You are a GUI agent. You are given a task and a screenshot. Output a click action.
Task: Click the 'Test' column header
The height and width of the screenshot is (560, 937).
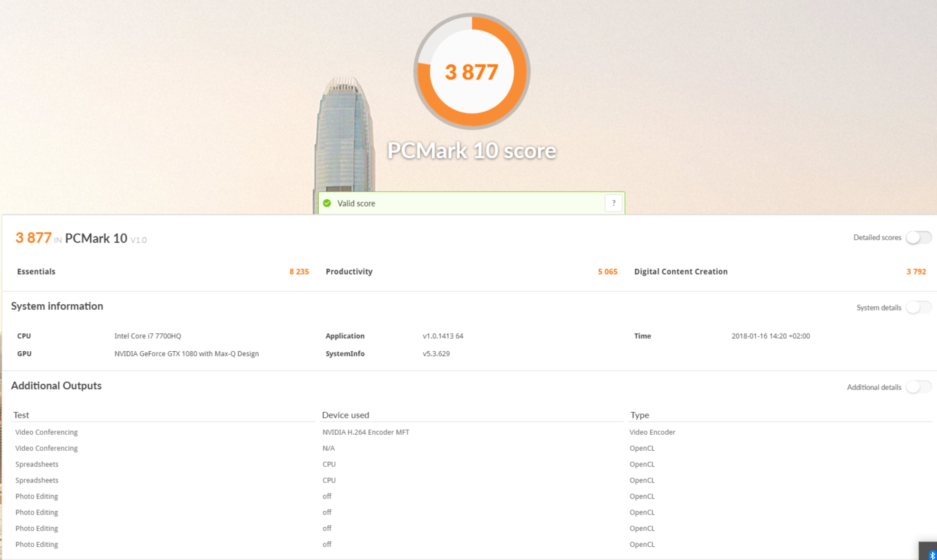(x=21, y=416)
